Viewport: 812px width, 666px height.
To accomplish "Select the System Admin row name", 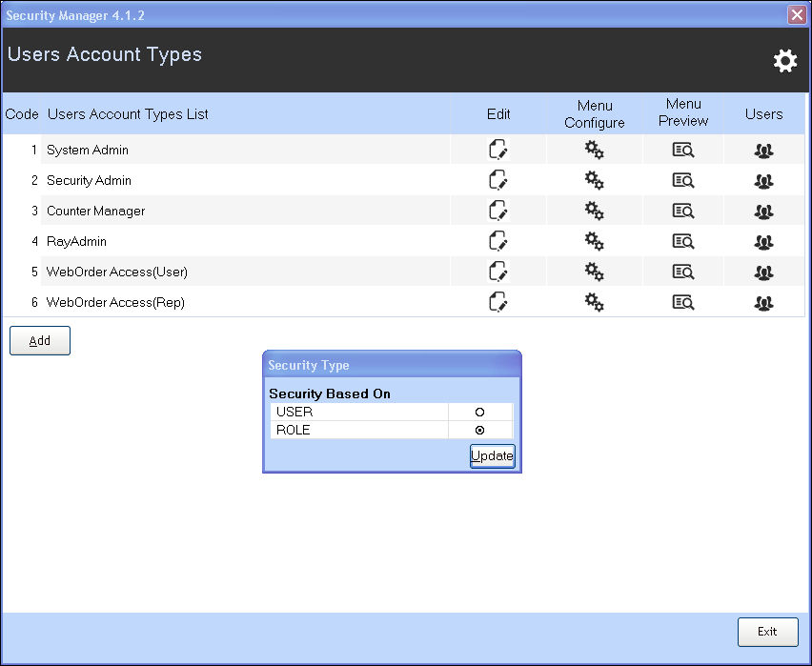I will [x=88, y=150].
